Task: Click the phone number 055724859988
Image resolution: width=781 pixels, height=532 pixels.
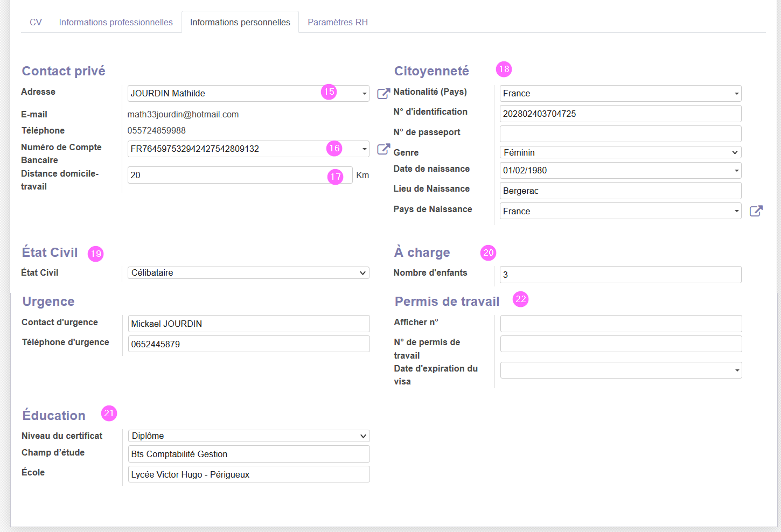Action: coord(157,130)
